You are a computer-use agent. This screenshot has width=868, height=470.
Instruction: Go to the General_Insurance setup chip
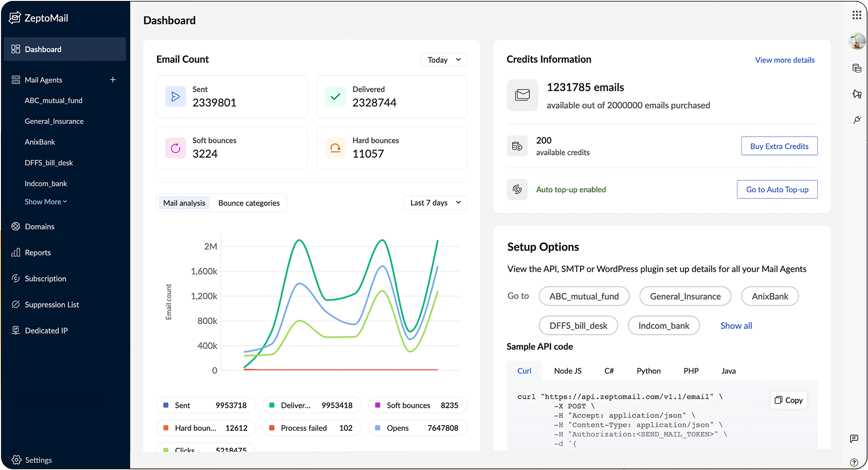point(685,296)
